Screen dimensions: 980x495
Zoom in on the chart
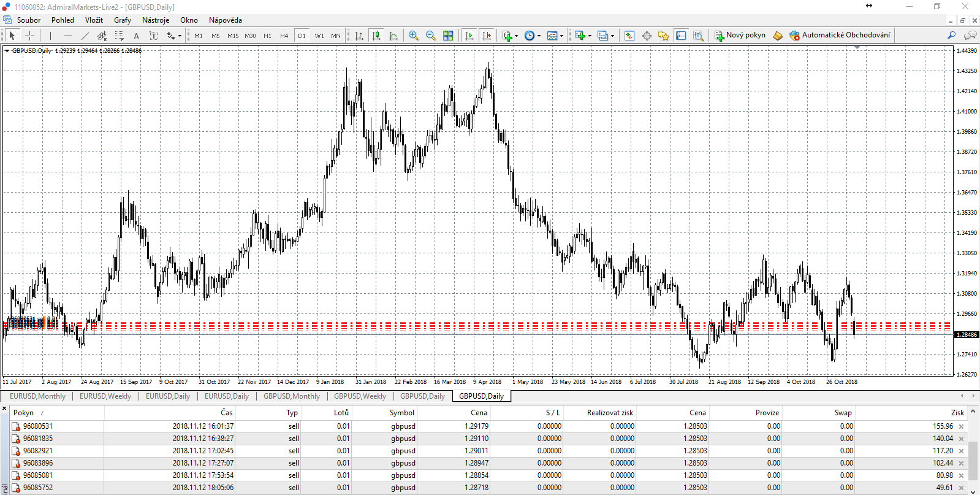click(x=414, y=36)
